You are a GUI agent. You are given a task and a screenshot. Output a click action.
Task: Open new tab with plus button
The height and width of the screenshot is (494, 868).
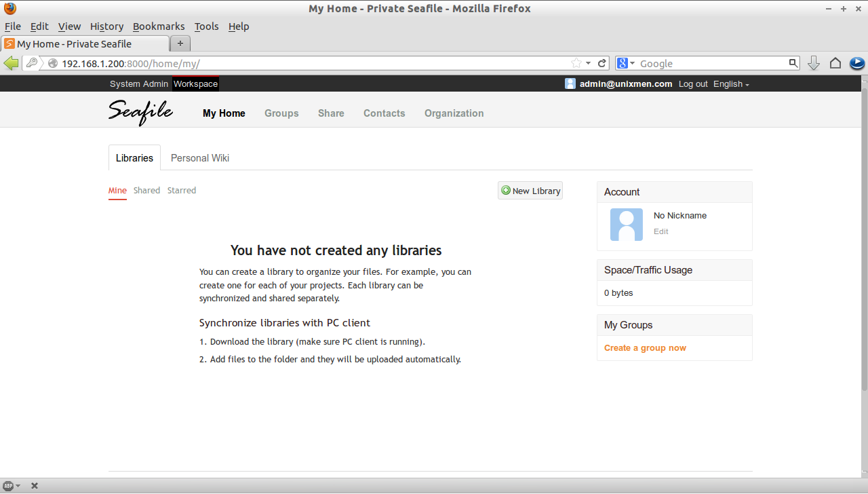(180, 43)
